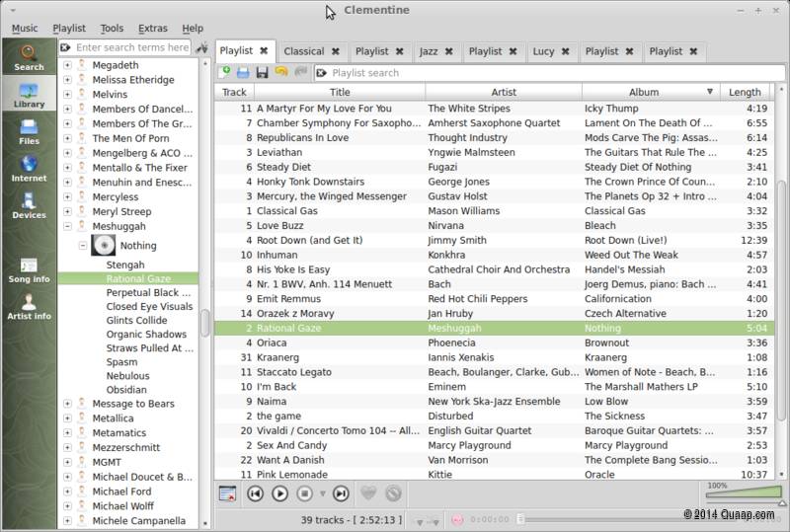790x532 pixels.
Task: Switch to the Lucy tab
Action: click(x=543, y=51)
